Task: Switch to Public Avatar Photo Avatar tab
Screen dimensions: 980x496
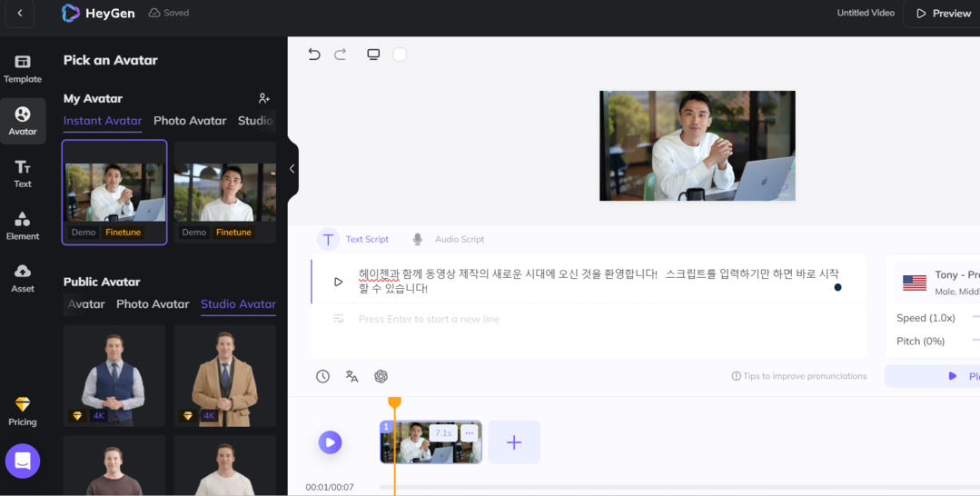Action: [153, 304]
